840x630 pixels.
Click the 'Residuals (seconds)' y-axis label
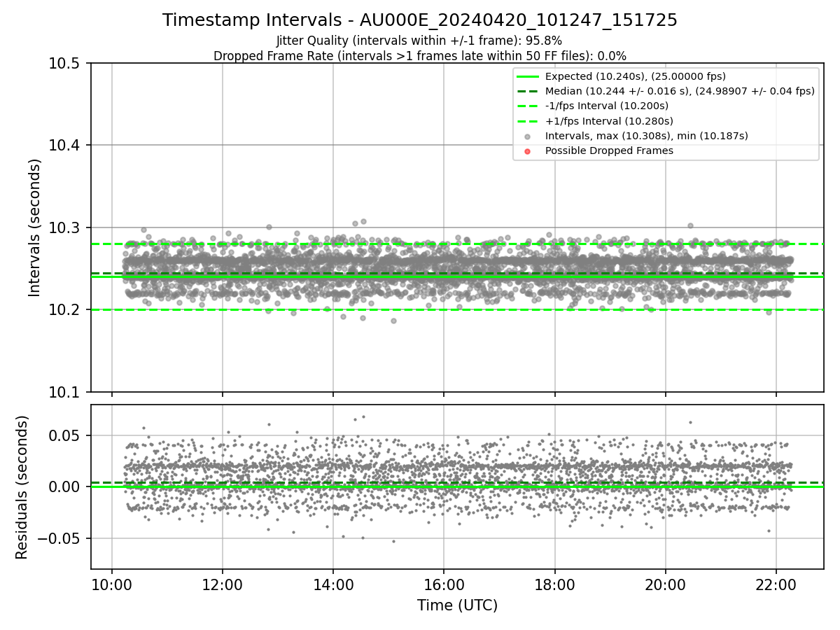pos(22,487)
